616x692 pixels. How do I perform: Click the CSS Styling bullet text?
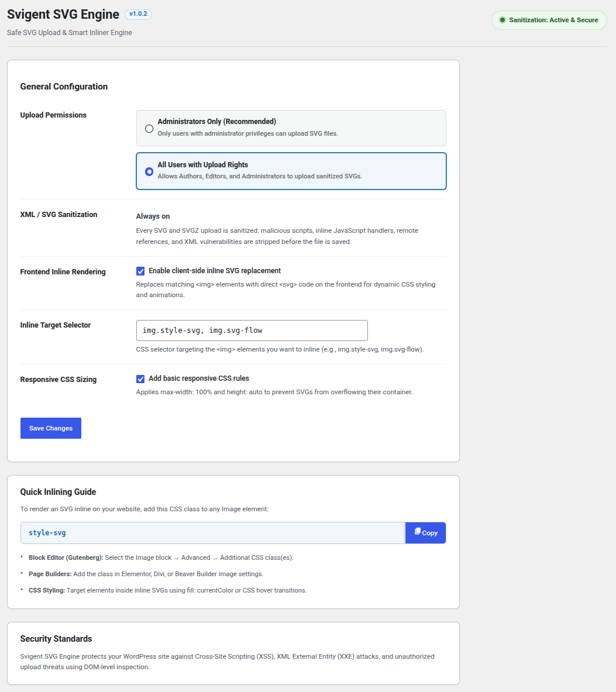pyautogui.click(x=168, y=590)
